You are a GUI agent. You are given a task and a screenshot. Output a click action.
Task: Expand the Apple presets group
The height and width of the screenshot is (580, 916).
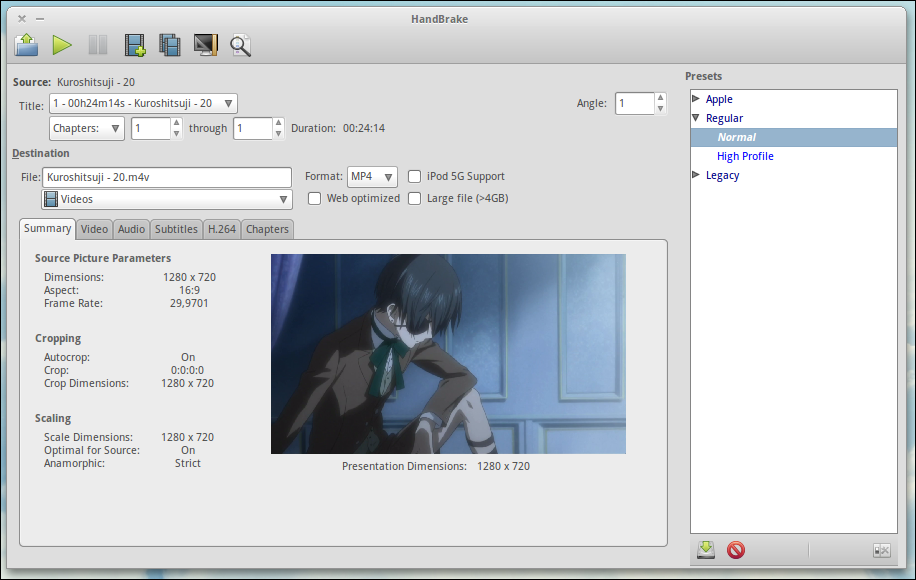(696, 98)
